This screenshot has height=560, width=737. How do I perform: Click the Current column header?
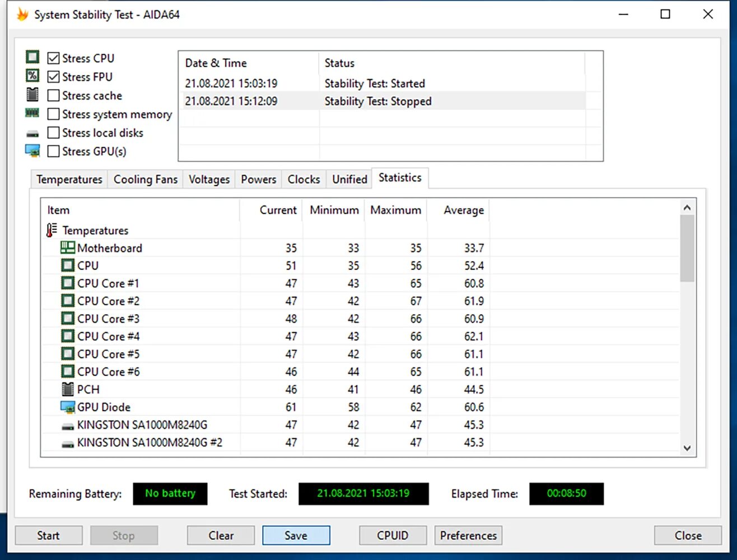coord(272,210)
